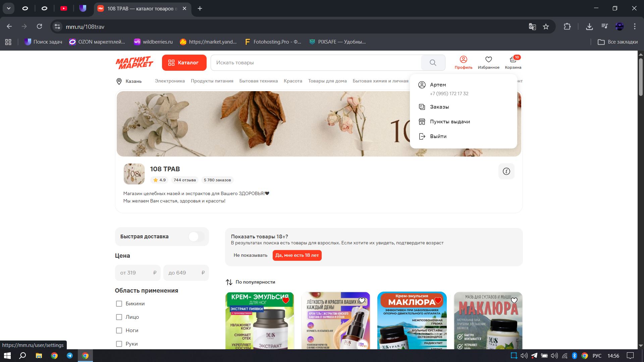Expand the Chrome tab search arrow
644x362 pixels.
(x=9, y=8)
